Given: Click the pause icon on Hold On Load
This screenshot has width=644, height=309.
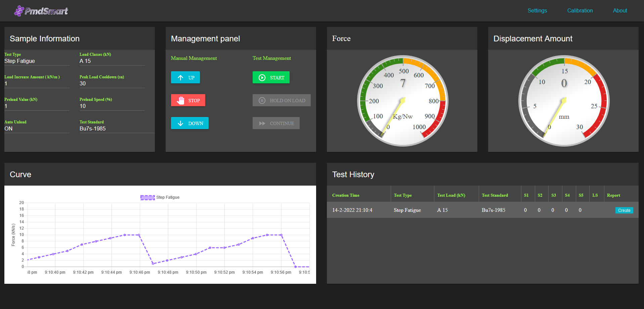Looking at the screenshot, I should point(262,101).
